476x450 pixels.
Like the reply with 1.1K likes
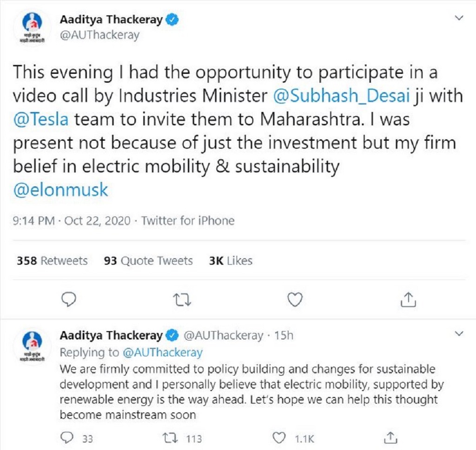click(x=278, y=437)
